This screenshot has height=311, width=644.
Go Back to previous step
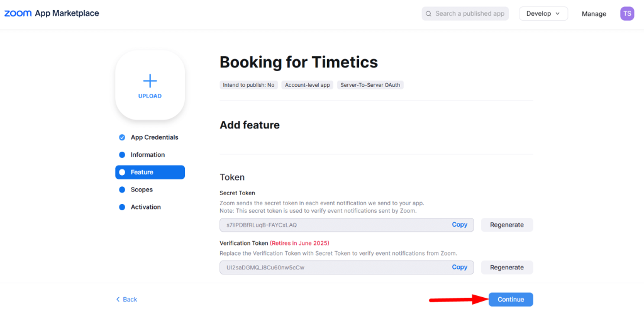tap(126, 300)
